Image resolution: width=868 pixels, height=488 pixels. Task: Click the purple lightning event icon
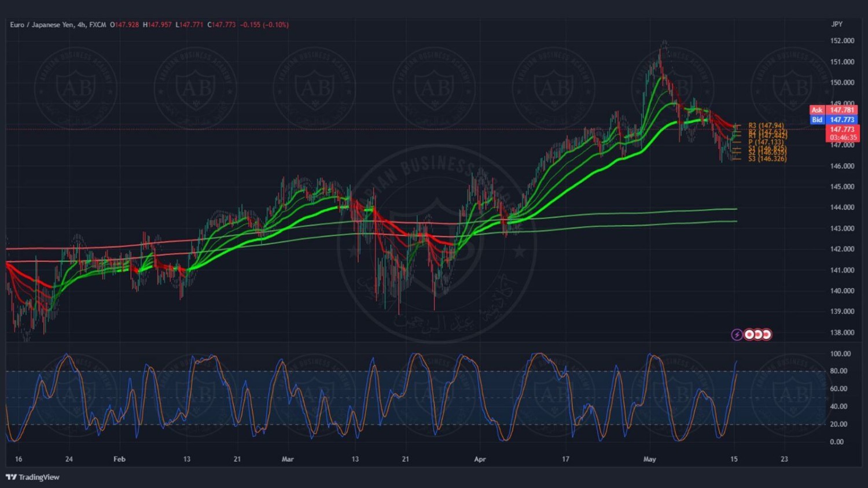pyautogui.click(x=737, y=335)
